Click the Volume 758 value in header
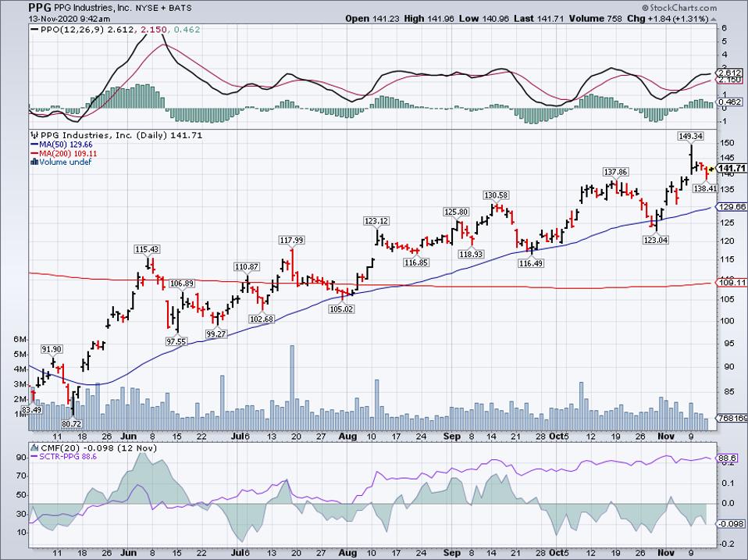 pyautogui.click(x=595, y=19)
